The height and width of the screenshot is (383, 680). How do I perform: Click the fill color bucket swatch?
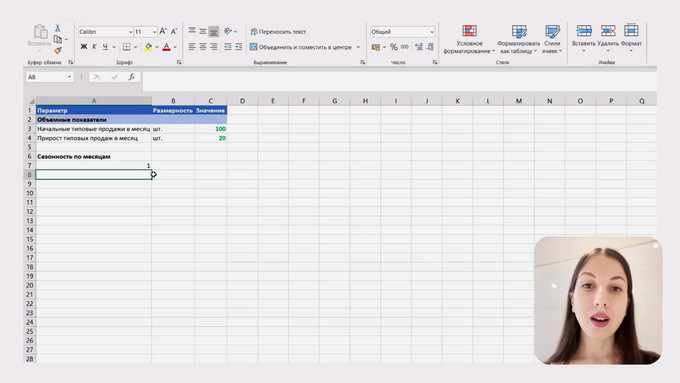point(148,47)
